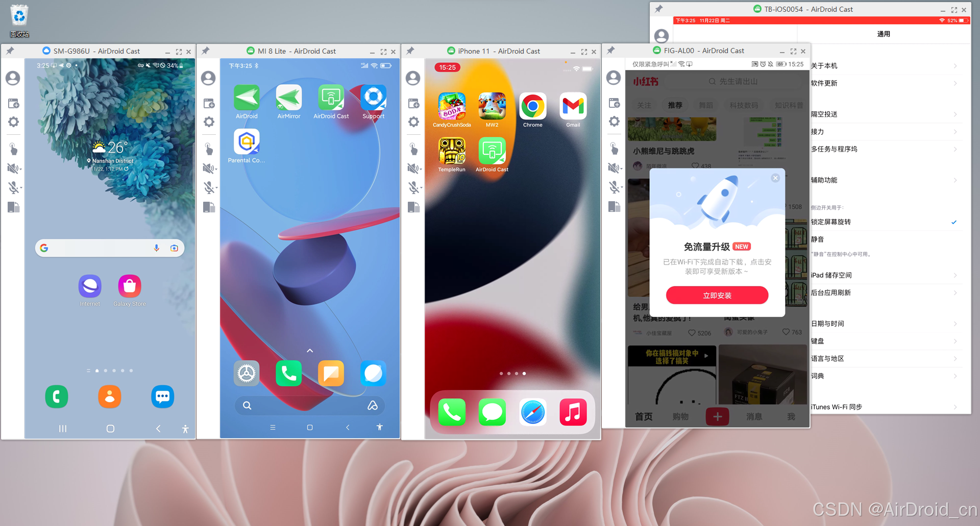Open 消息 tab in 小红书 bottom bar
This screenshot has height=526, width=980.
[754, 417]
